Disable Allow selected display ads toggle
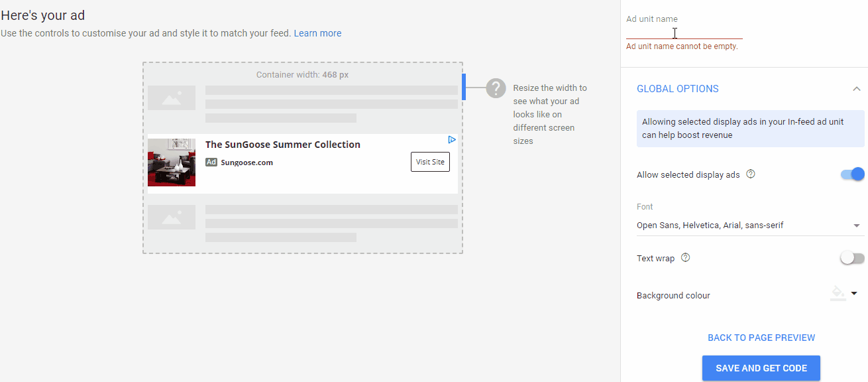 point(853,174)
